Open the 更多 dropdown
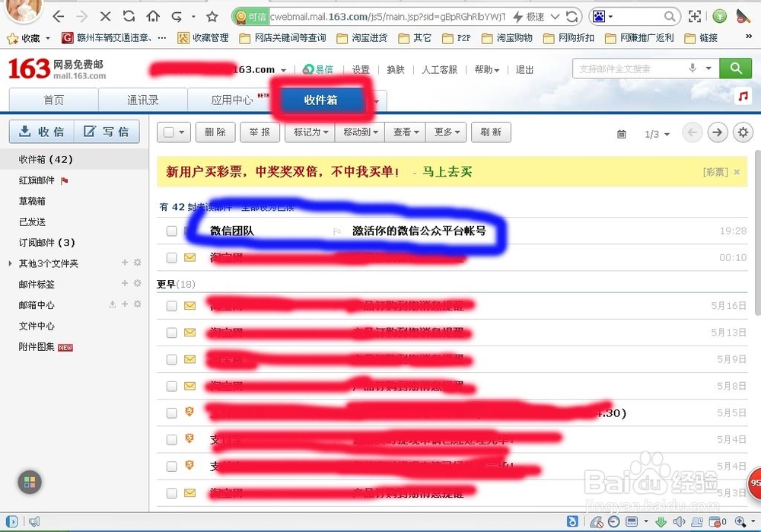 tap(446, 132)
